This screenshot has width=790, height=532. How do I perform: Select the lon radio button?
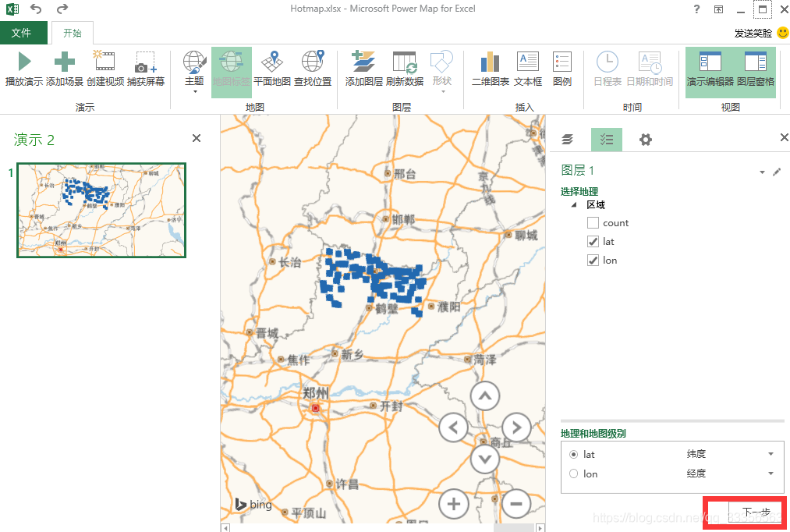click(573, 473)
